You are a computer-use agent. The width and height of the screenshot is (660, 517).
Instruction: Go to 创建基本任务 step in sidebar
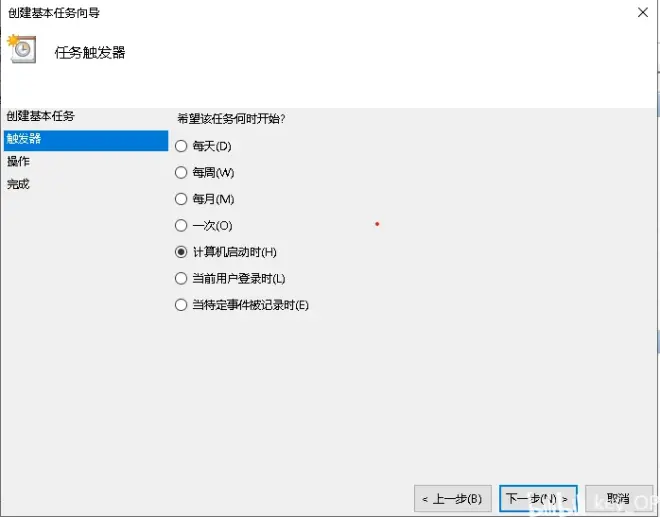click(x=40, y=116)
